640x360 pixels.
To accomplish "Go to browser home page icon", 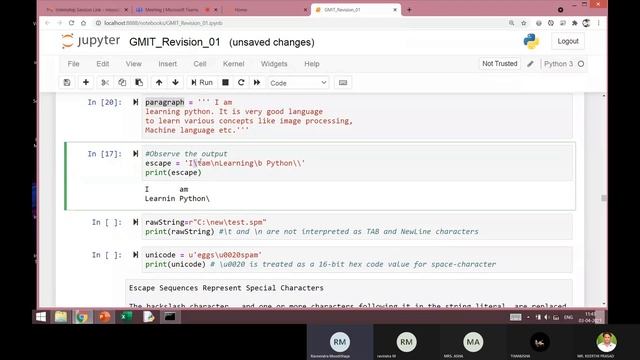I will 83,23.
